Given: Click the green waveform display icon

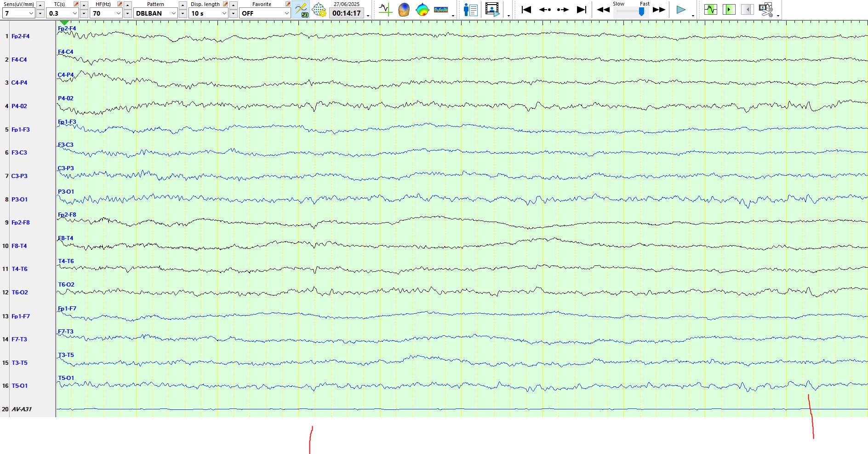Looking at the screenshot, I should [x=710, y=9].
